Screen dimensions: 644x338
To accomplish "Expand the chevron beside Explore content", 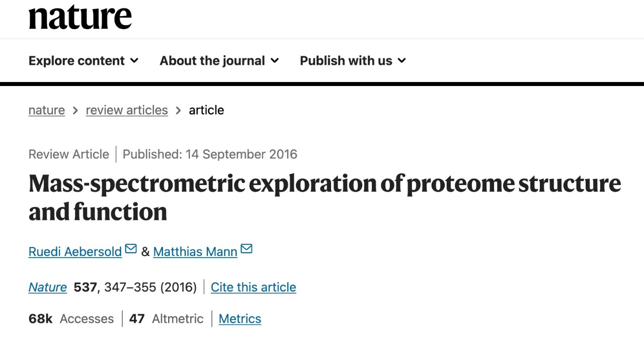I will (134, 61).
